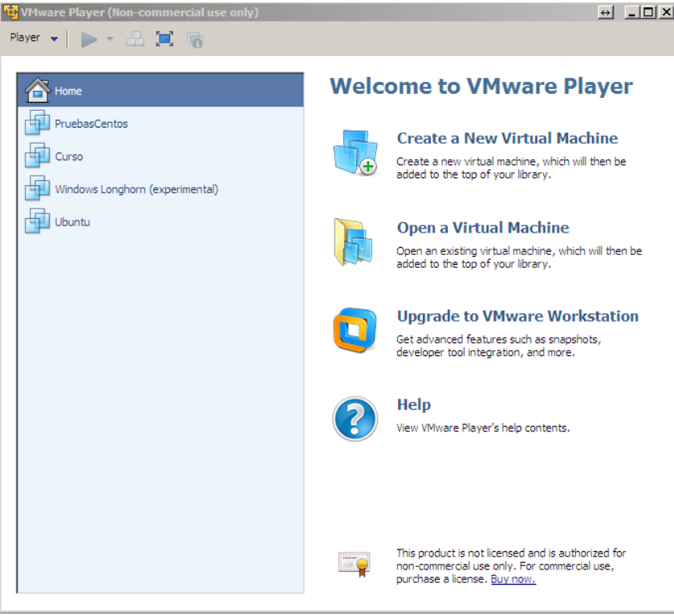Screen dimensions: 674x616
Task: Click the Create a New Virtual Machine link
Action: pyautogui.click(x=507, y=138)
